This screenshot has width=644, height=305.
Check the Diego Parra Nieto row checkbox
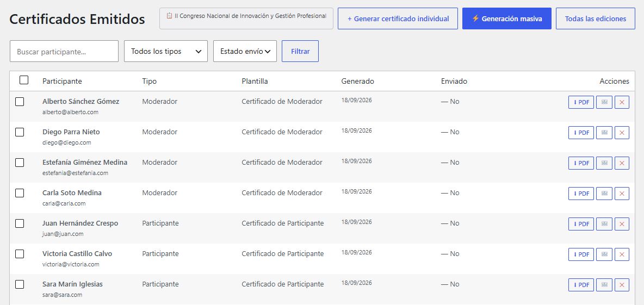[x=20, y=132]
